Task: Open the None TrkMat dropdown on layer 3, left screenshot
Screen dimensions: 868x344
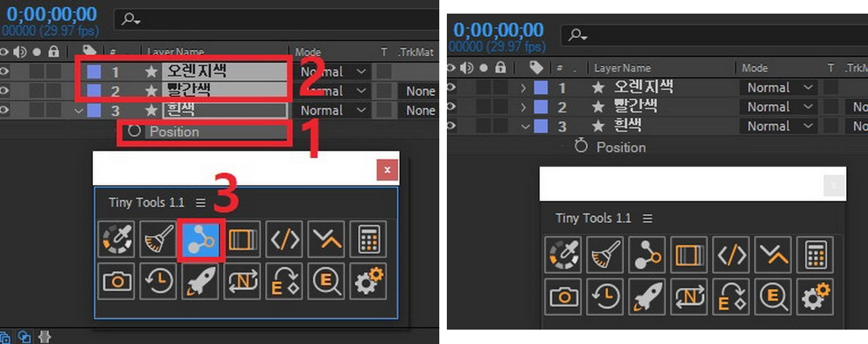Action: click(x=419, y=110)
